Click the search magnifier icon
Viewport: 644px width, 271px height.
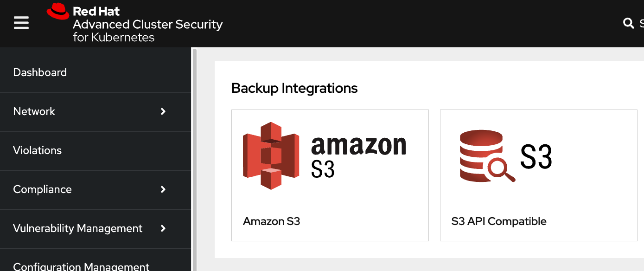(628, 23)
